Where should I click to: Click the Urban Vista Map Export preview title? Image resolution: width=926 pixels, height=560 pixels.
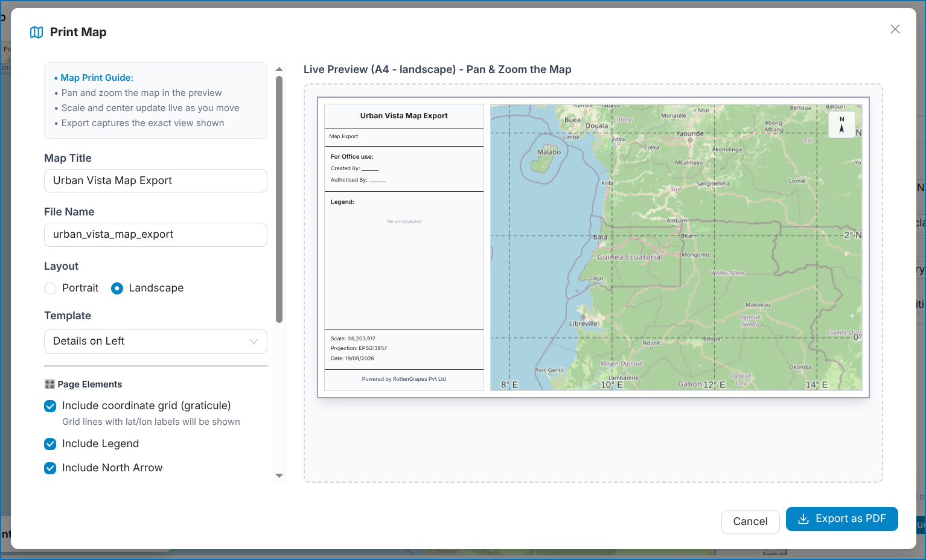[x=404, y=116]
